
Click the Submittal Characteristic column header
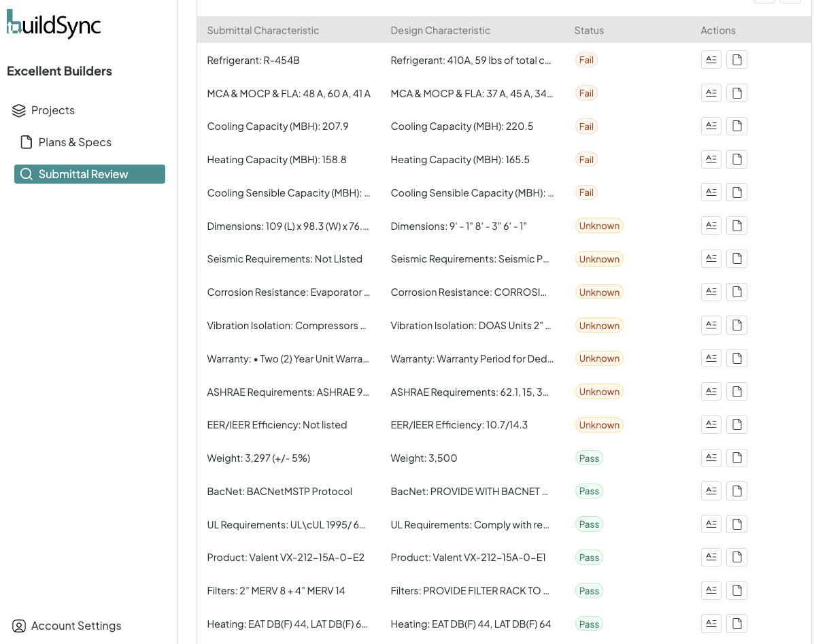pyautogui.click(x=262, y=31)
